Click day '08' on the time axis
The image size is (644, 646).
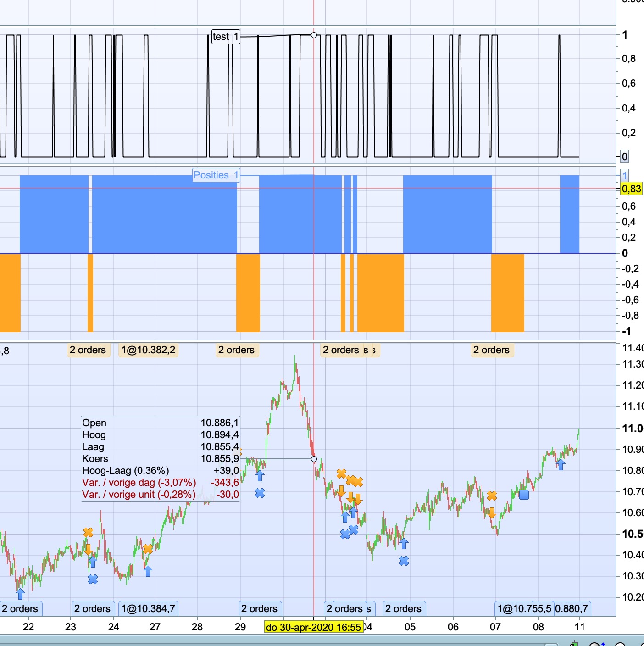click(539, 627)
